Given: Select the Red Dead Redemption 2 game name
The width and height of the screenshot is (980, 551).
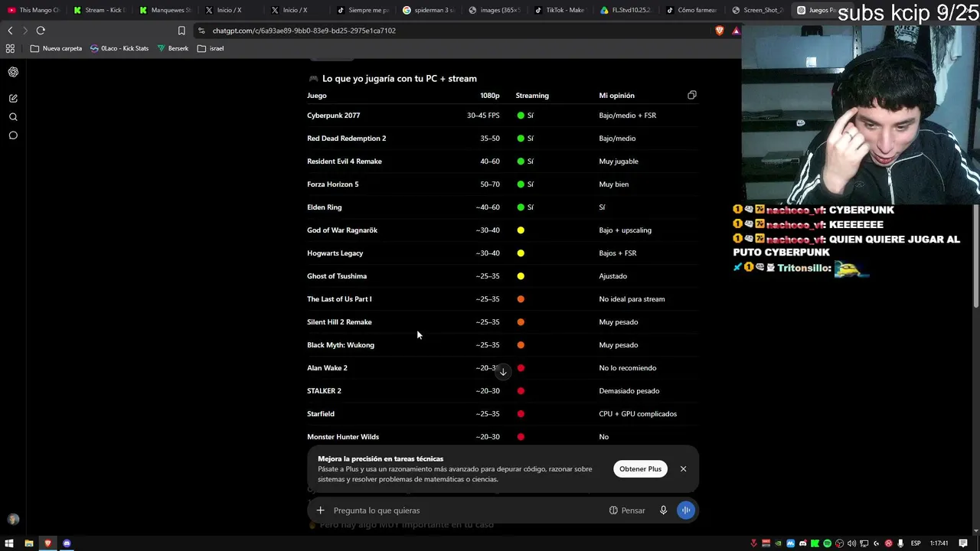Looking at the screenshot, I should pos(346,139).
